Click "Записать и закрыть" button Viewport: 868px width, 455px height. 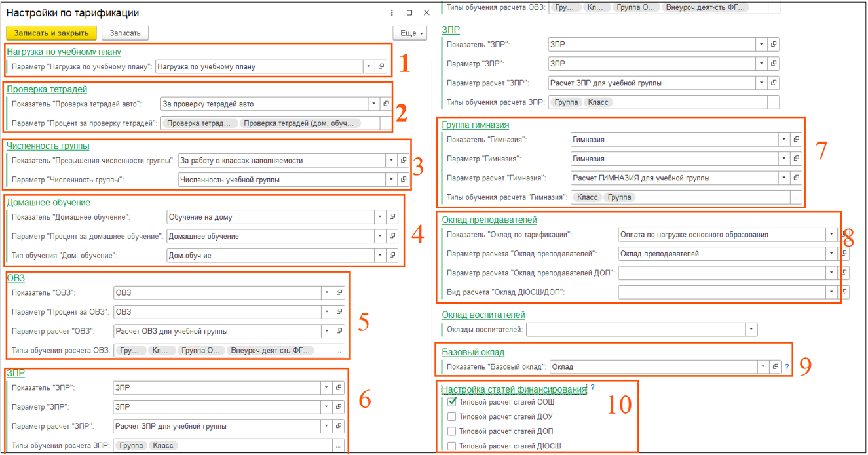click(51, 33)
